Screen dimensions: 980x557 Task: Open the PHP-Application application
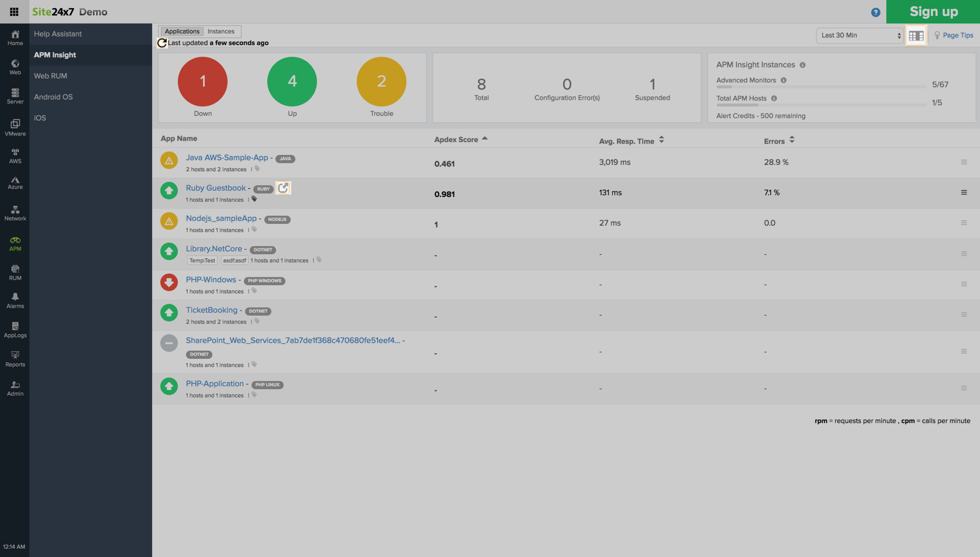[215, 383]
